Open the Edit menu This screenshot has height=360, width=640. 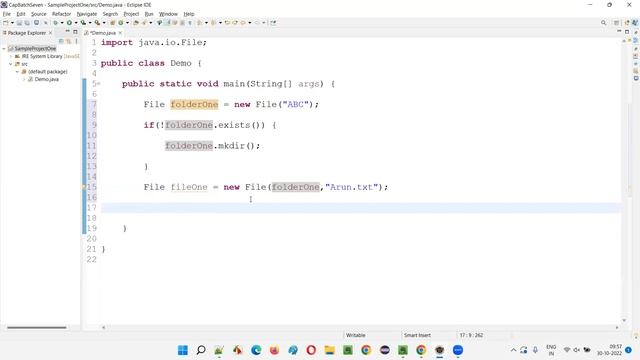pyautogui.click(x=20, y=14)
